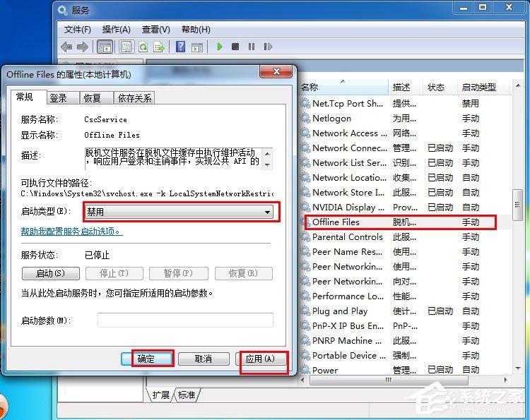Open the 操作(A) menu

(117, 30)
